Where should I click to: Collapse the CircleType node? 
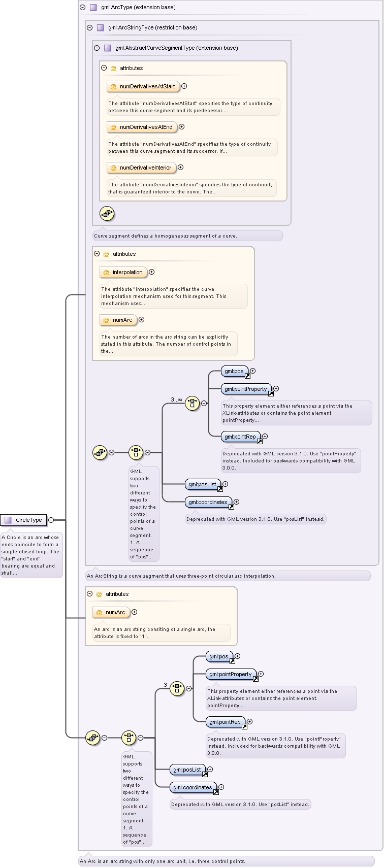(x=51, y=520)
